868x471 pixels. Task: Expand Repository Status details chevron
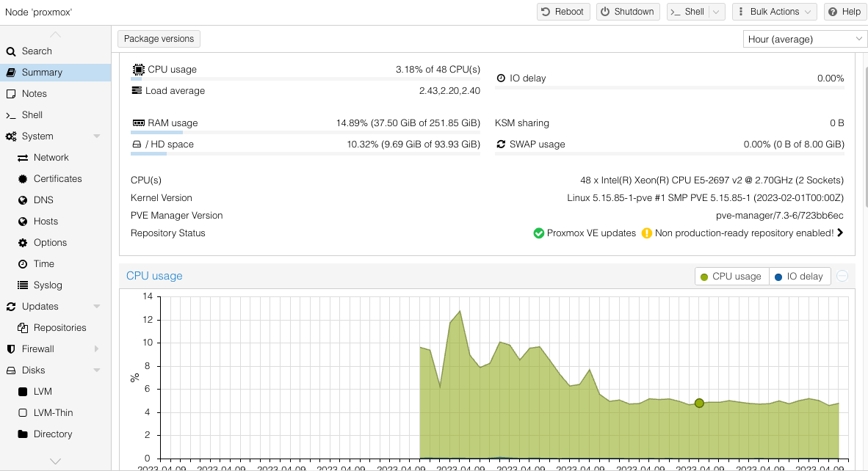[x=840, y=233]
